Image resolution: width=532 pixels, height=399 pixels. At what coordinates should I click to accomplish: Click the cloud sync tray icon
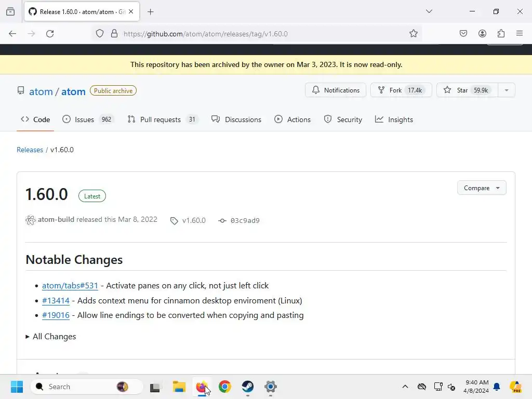tap(422, 387)
